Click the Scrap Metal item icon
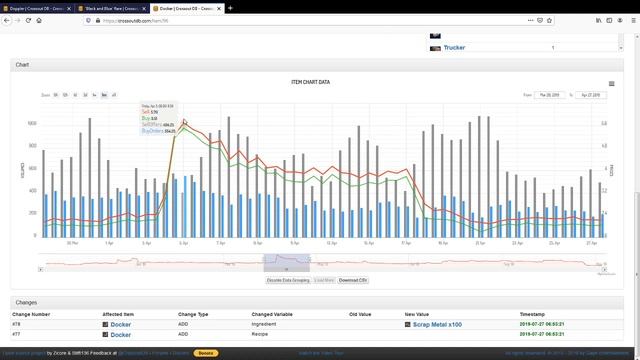640x360 pixels. coord(407,324)
